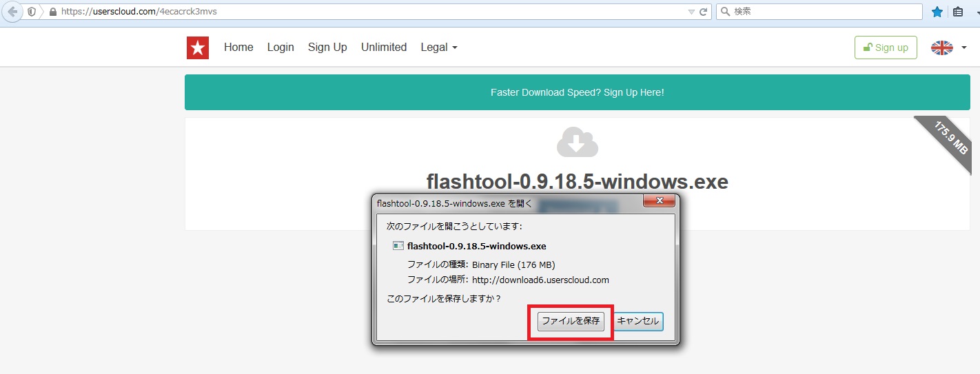Click the Binary File (176 MB) text
The image size is (980, 374).
513,264
